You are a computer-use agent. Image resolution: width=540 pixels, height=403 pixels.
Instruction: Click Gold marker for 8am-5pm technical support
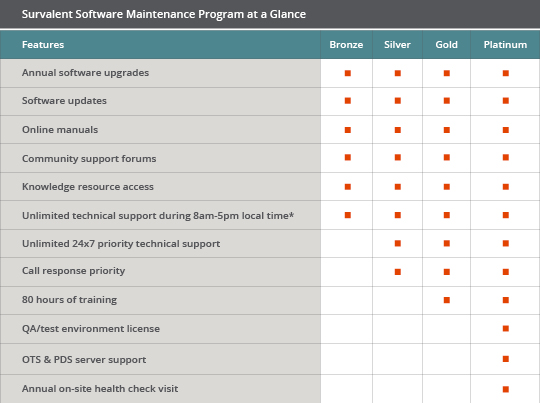[447, 215]
